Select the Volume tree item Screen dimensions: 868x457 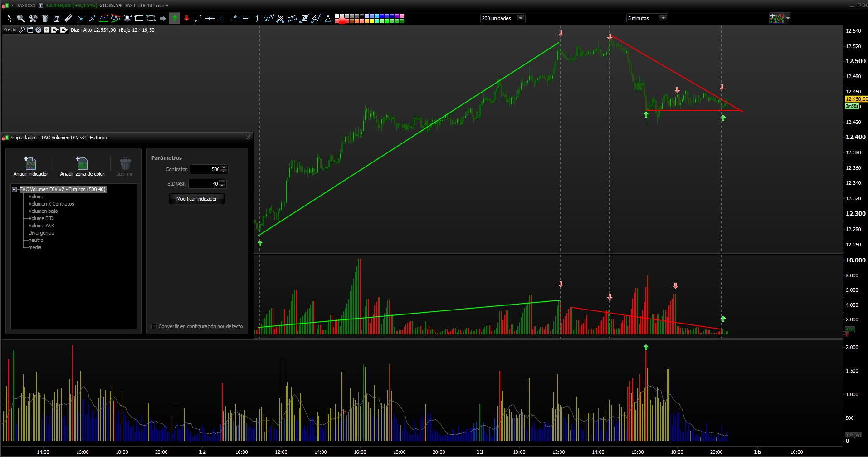click(x=36, y=197)
